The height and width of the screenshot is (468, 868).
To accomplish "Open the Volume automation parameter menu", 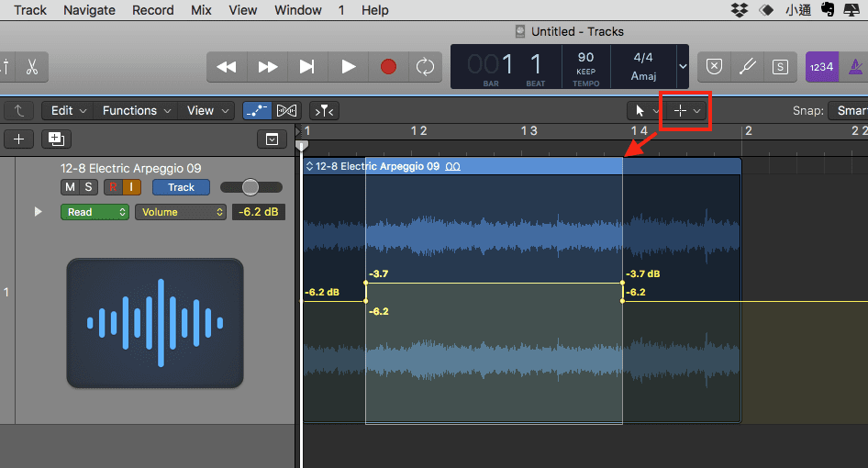I will pyautogui.click(x=181, y=212).
